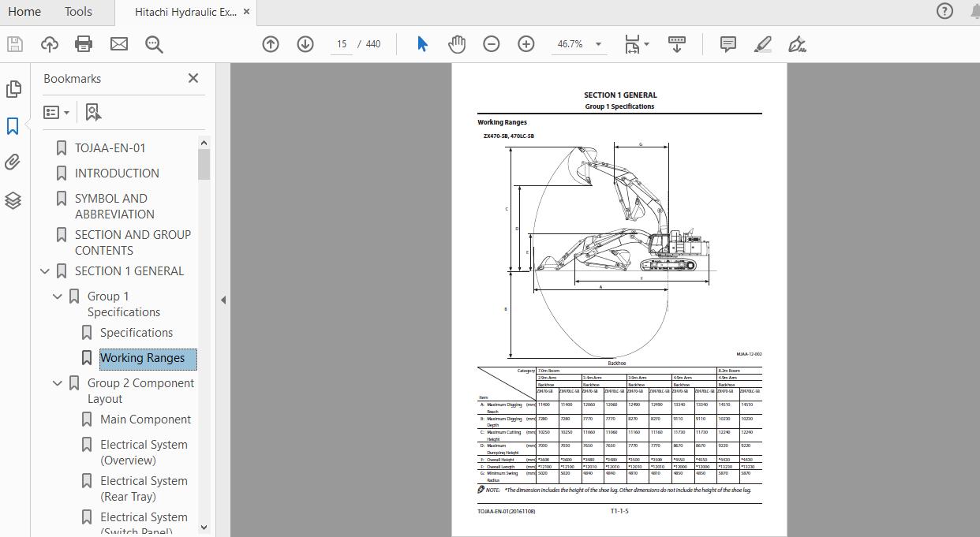Go to previous page arrow
Viewport: 980px width, 537px height.
(271, 44)
